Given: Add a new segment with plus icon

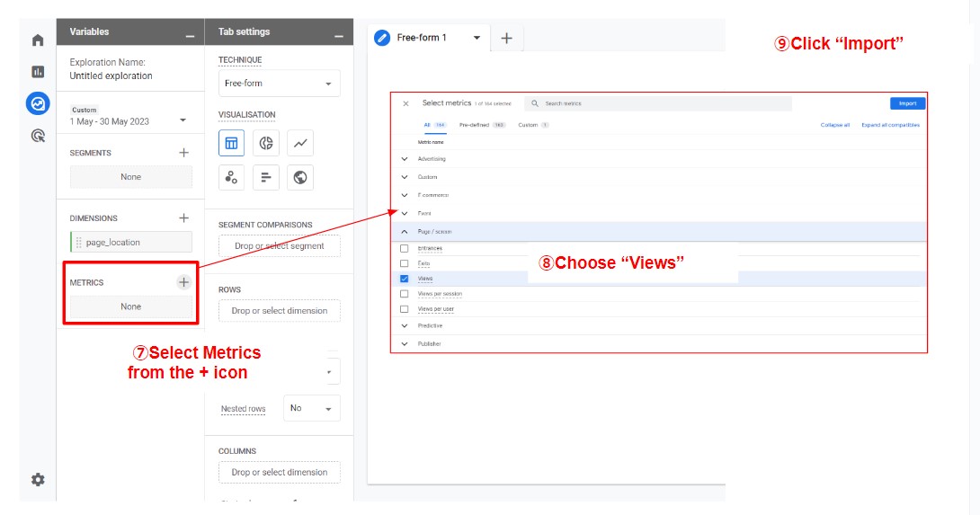Looking at the screenshot, I should [183, 153].
